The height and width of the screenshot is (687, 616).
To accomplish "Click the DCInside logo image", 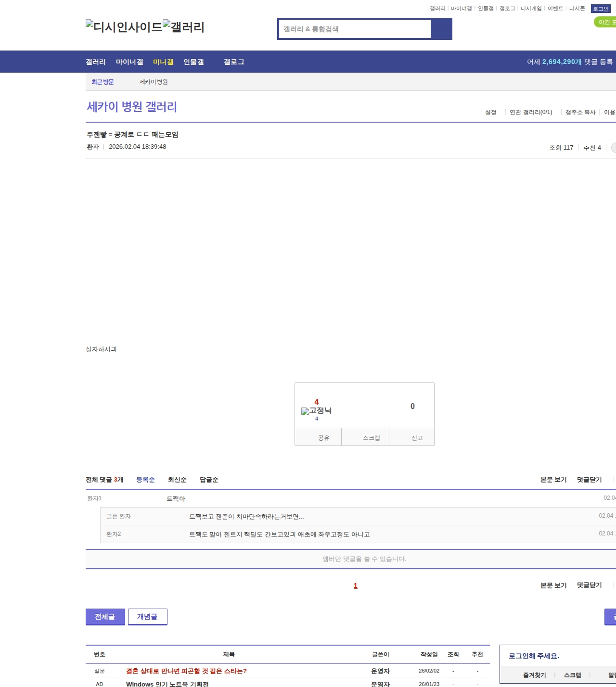I will (x=124, y=27).
